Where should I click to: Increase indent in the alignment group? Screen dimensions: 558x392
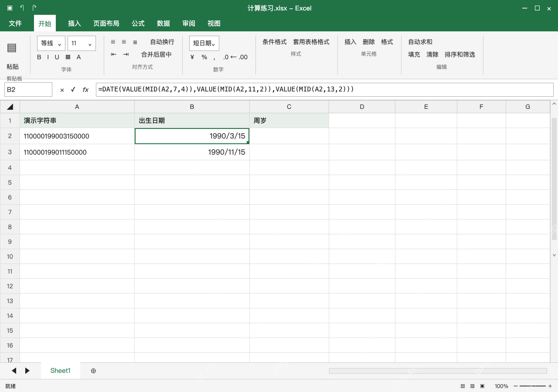[x=126, y=54]
